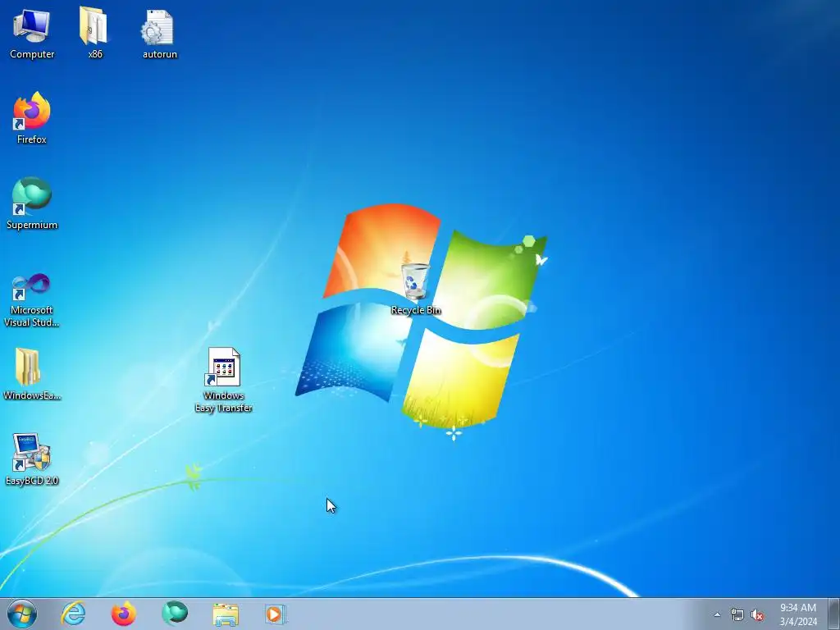
Task: Open the Windows Start menu
Action: coord(22,614)
